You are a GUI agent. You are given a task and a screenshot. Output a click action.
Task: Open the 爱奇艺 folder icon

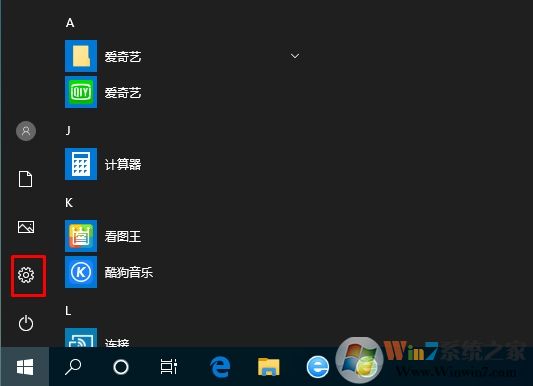click(81, 56)
